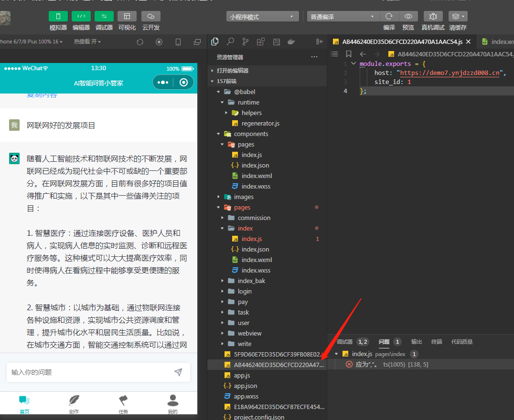Image resolution: width=514 pixels, height=420 pixels.
Task: Click the compile refresh icon
Action: click(389, 16)
